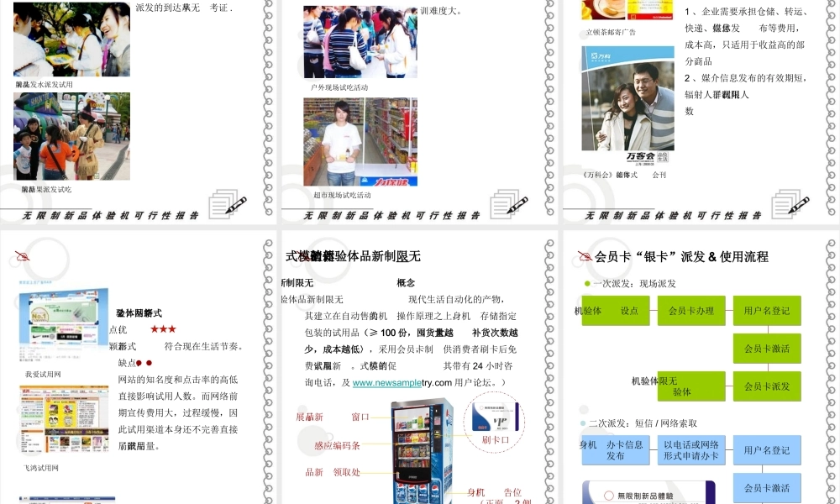The height and width of the screenshot is (504, 840).
Task: Click the green 体验 flowchart box
Action: [691, 386]
